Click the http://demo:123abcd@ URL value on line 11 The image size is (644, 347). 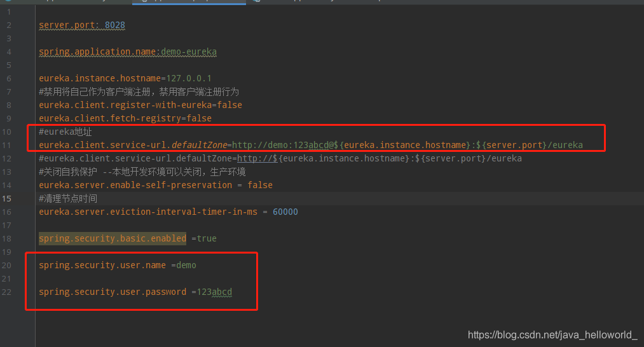coord(282,145)
